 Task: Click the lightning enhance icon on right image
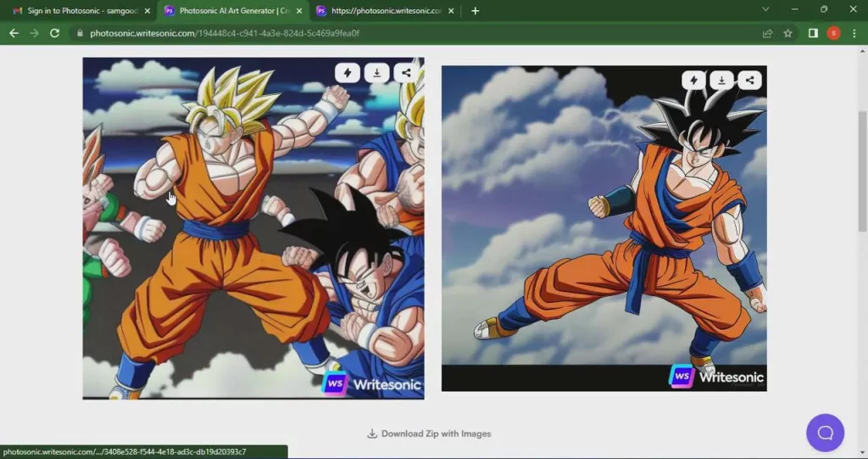coord(693,81)
